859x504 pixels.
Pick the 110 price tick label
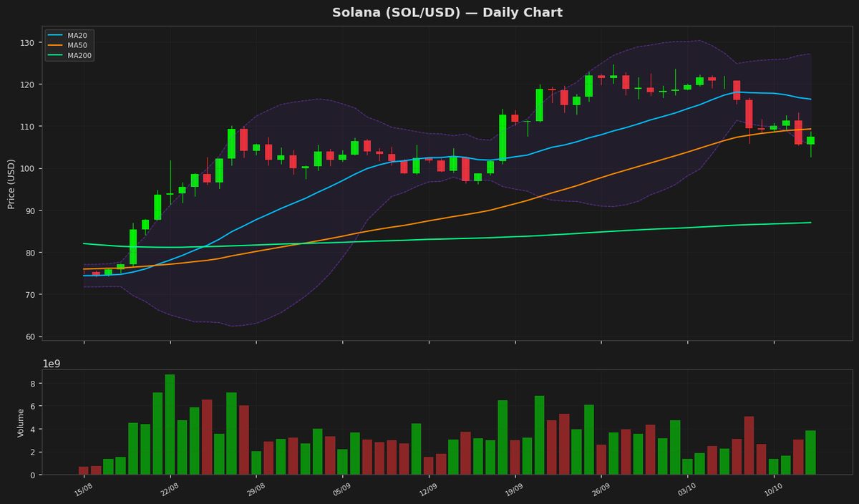coord(27,127)
